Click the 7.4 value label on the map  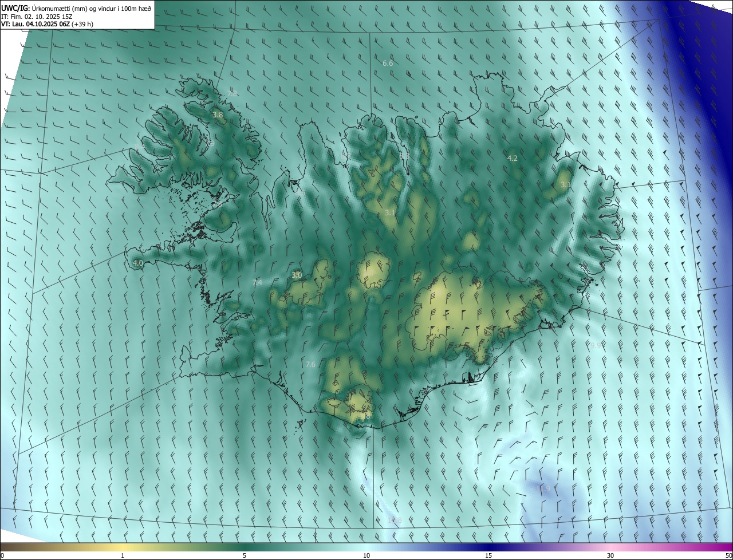point(257,283)
